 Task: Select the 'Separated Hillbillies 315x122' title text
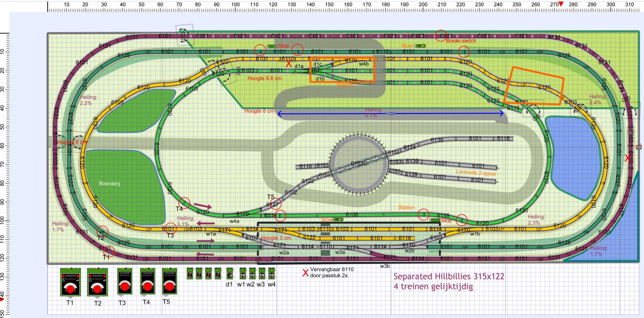click(449, 276)
